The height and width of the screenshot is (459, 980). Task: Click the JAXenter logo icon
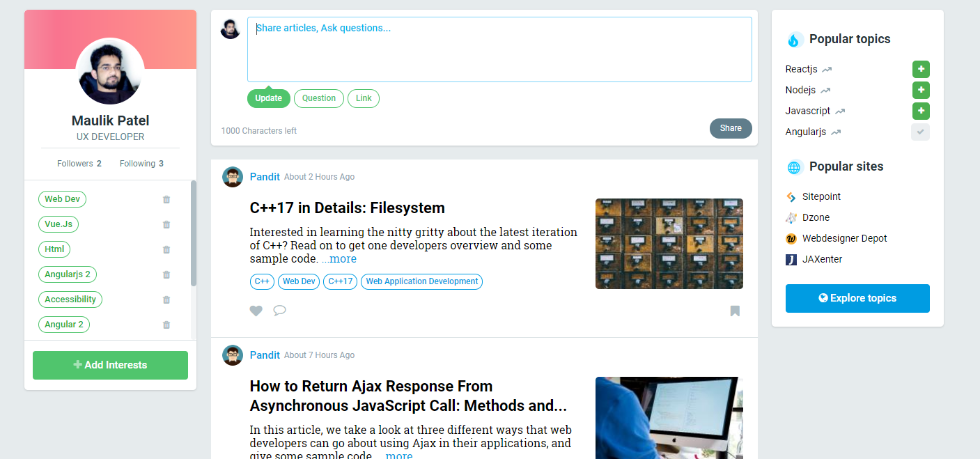click(x=791, y=259)
